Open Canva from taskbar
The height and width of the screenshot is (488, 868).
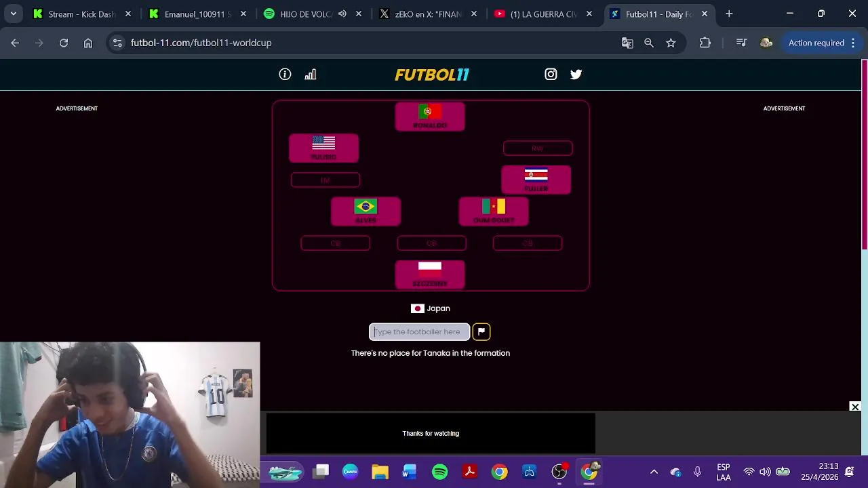click(350, 472)
